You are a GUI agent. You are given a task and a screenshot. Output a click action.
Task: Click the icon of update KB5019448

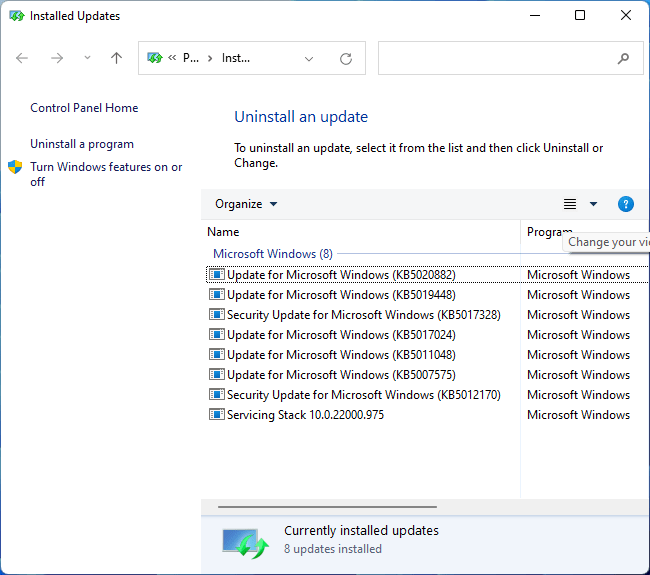(217, 294)
